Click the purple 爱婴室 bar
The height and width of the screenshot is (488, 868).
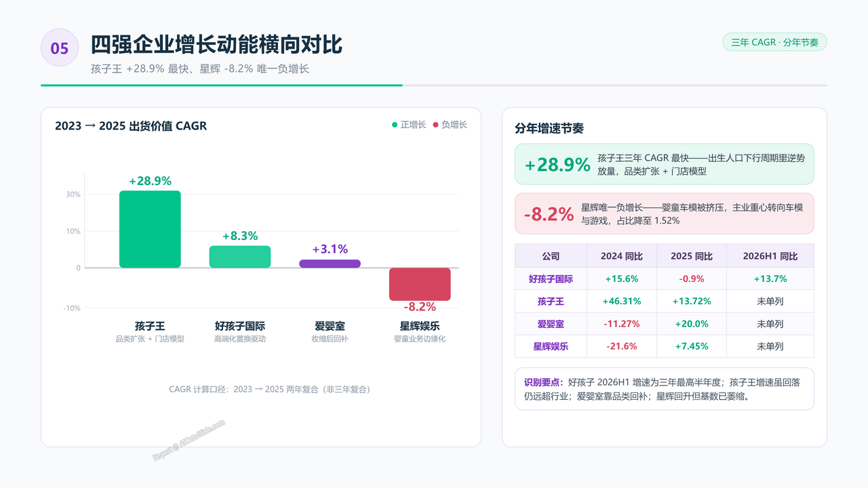330,264
